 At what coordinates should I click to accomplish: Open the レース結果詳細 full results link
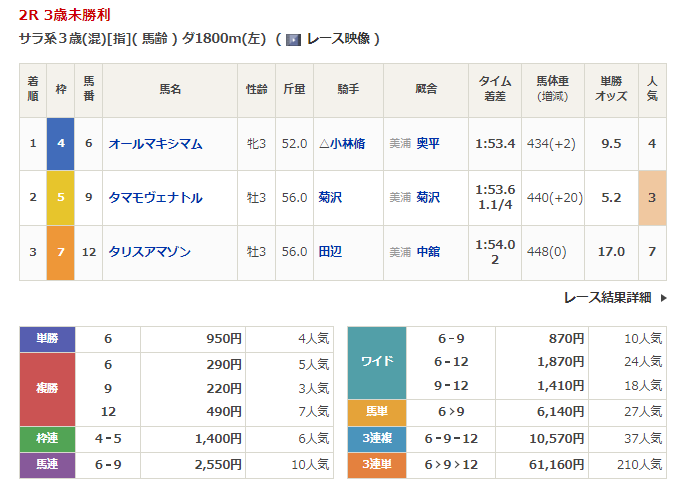(606, 297)
